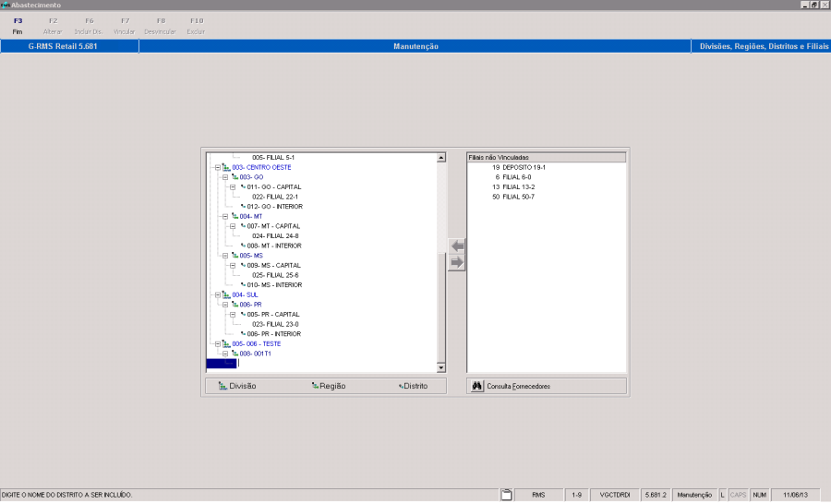Click the F10 Excluir toolbar command
831x504 pixels.
pos(196,26)
